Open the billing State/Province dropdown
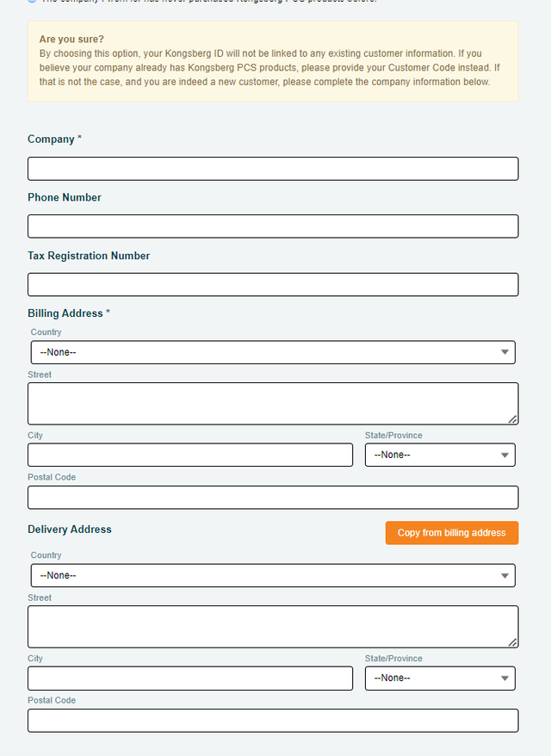This screenshot has width=551, height=756. click(x=439, y=455)
